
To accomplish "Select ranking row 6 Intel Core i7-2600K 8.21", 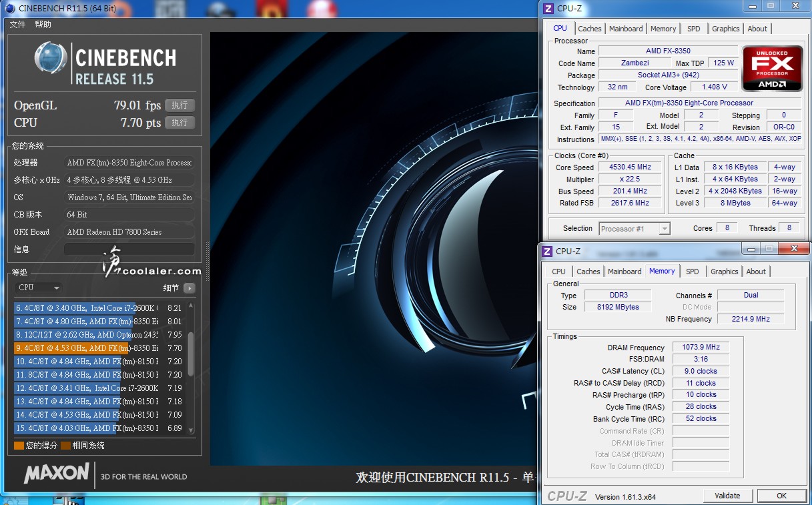I will pos(99,308).
